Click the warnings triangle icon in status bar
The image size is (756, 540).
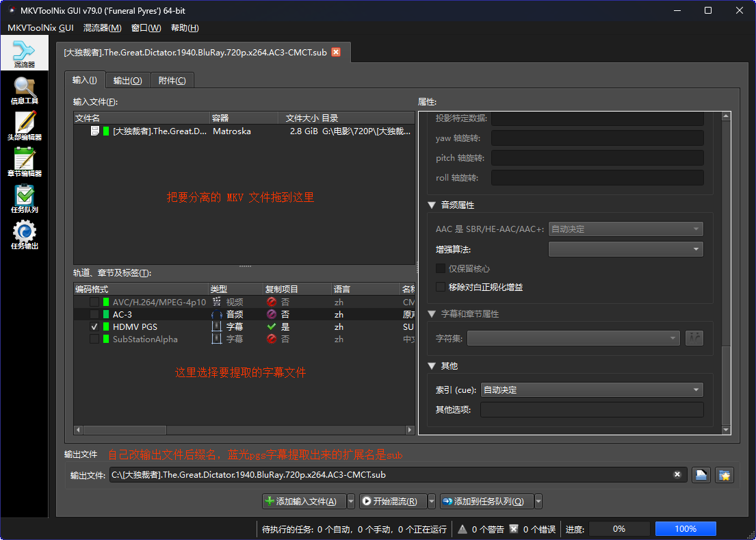[x=462, y=529]
